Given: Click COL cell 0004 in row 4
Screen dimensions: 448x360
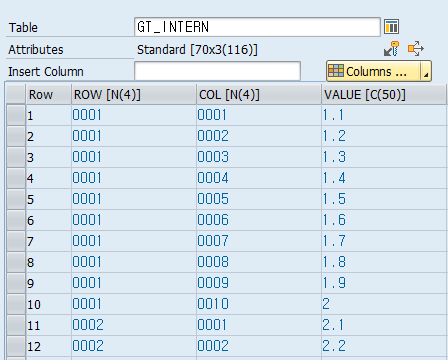Looking at the screenshot, I should tap(259, 178).
